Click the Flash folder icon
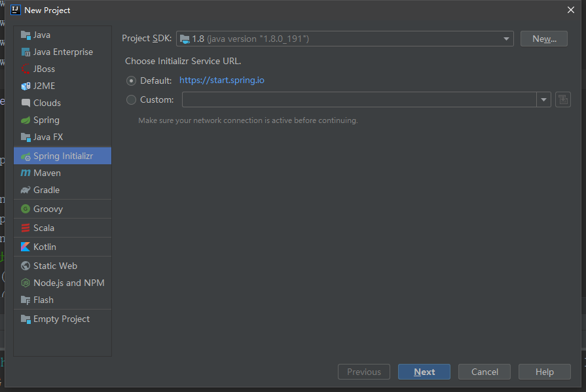The height and width of the screenshot is (392, 586). (x=26, y=300)
